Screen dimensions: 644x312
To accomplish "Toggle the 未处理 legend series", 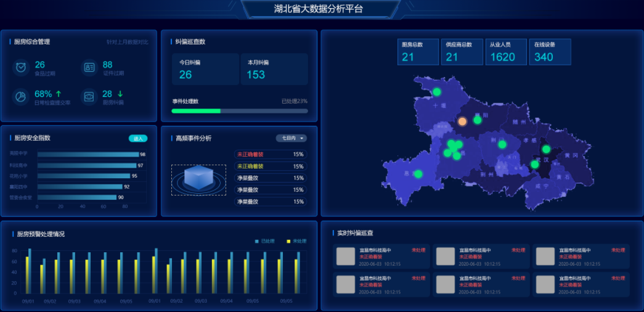I will (296, 241).
